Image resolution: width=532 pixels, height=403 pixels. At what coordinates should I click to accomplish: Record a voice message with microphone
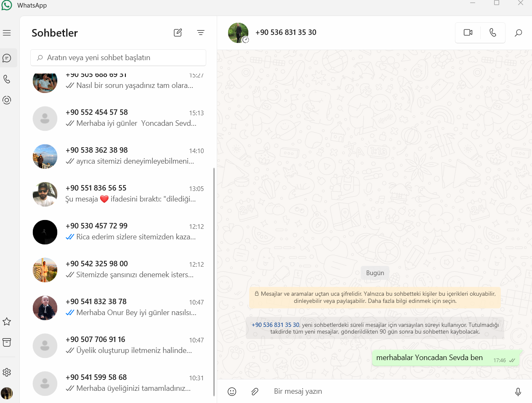point(518,392)
